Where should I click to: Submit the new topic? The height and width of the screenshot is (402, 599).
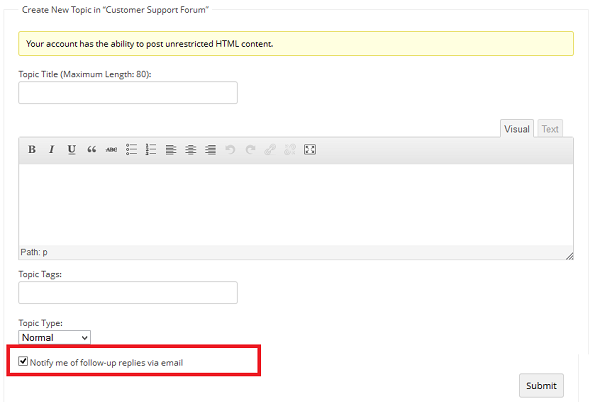(541, 386)
